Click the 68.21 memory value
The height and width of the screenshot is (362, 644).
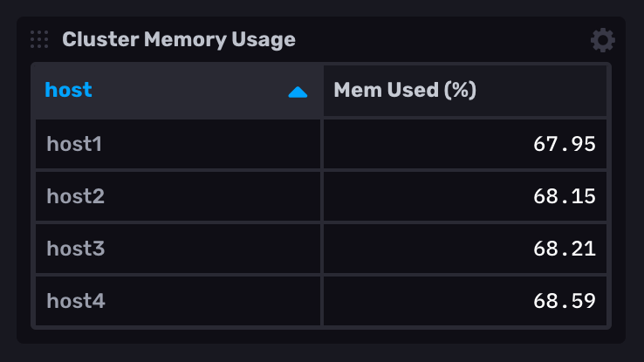pos(564,249)
